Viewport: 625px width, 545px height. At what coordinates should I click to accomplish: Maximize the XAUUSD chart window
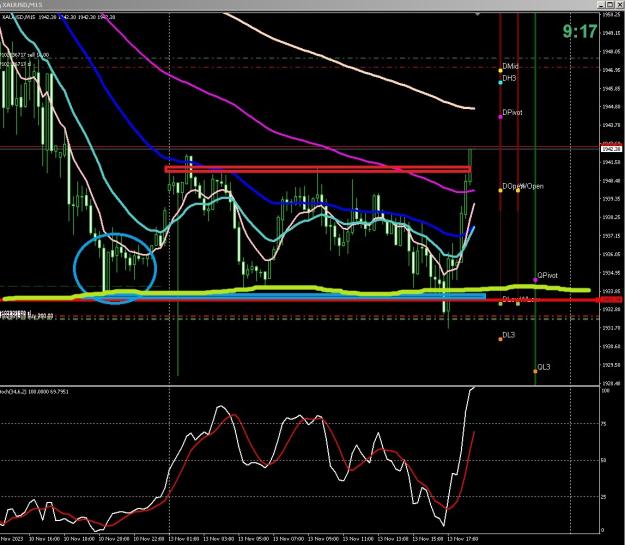pos(610,4)
